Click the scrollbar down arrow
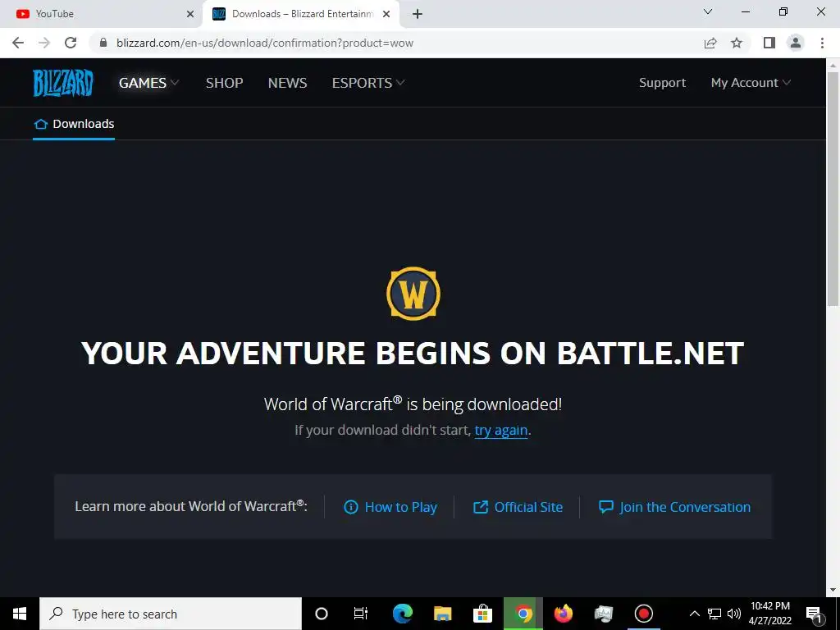Viewport: 840px width, 630px height. pos(833,591)
